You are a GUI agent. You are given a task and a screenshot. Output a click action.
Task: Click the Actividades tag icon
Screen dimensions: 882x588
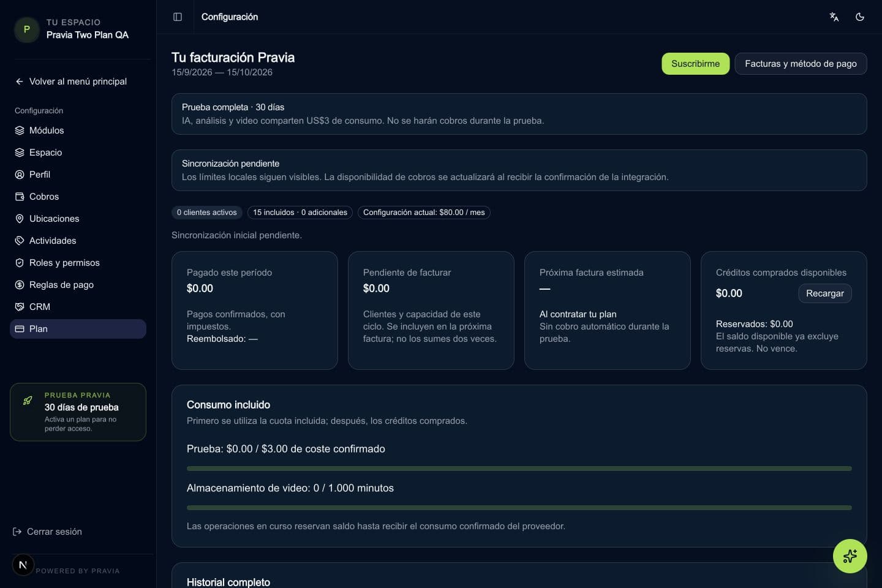tap(20, 241)
